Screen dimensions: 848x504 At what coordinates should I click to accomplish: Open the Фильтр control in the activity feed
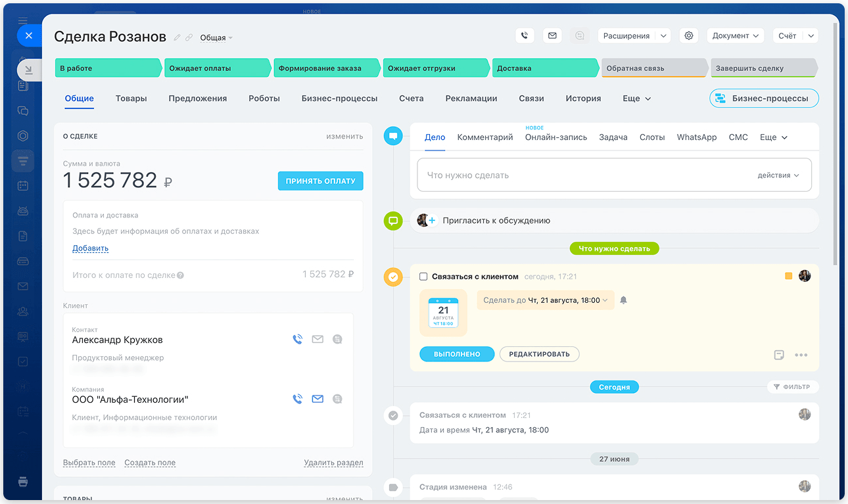pos(793,386)
